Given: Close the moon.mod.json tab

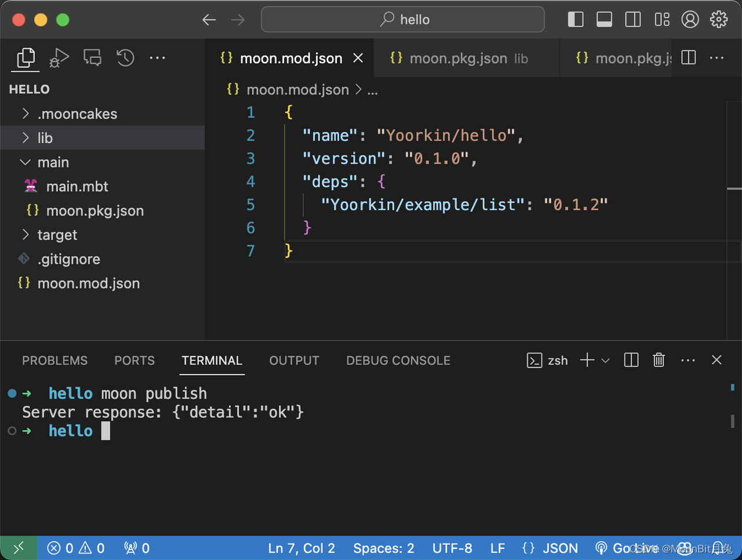Looking at the screenshot, I should [358, 58].
